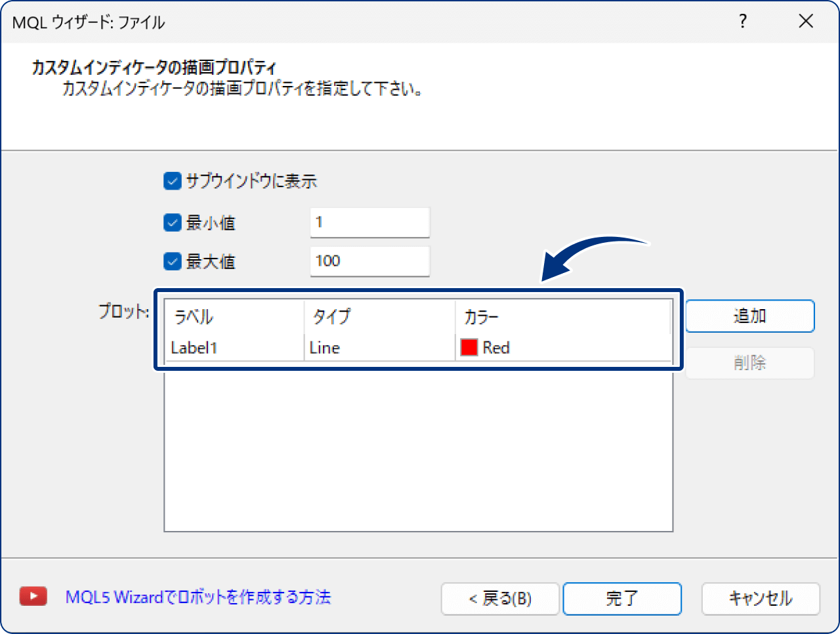Select the Line type cell
Viewport: 840px width, 634px height.
380,347
